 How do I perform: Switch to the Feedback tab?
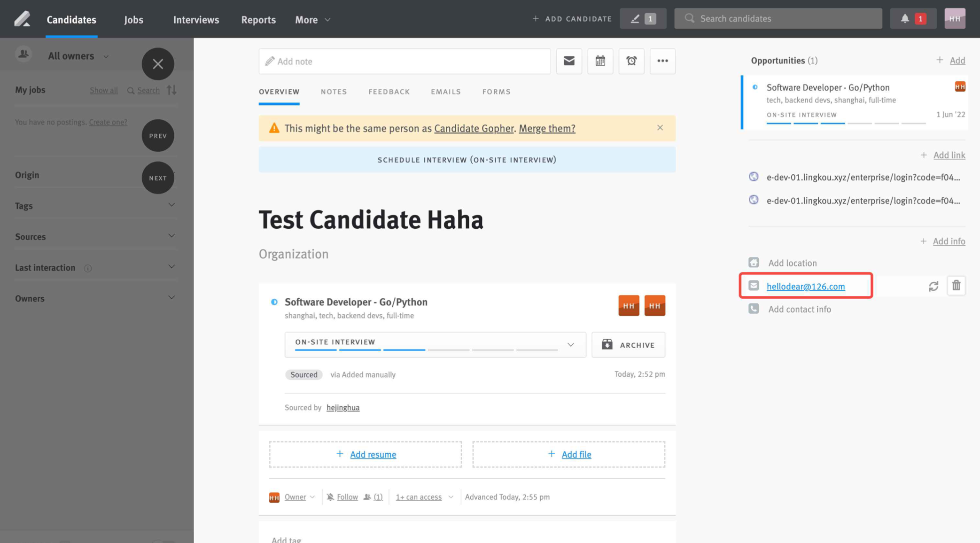point(389,92)
